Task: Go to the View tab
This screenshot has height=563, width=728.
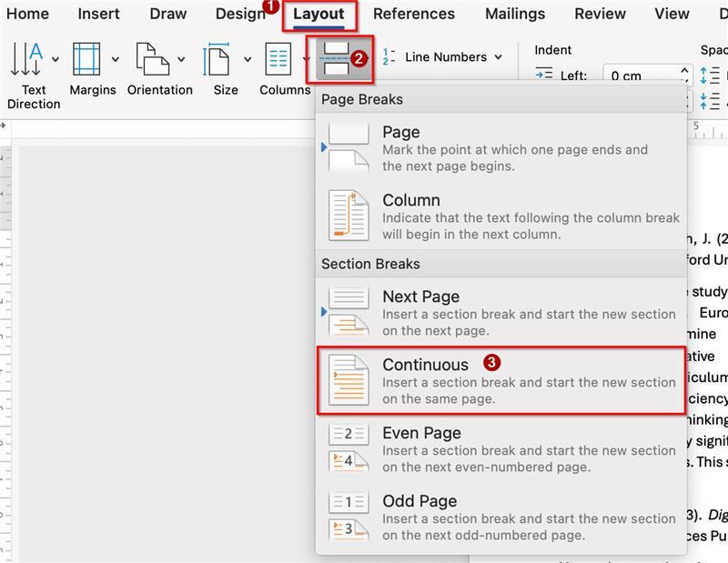Action: tap(672, 14)
